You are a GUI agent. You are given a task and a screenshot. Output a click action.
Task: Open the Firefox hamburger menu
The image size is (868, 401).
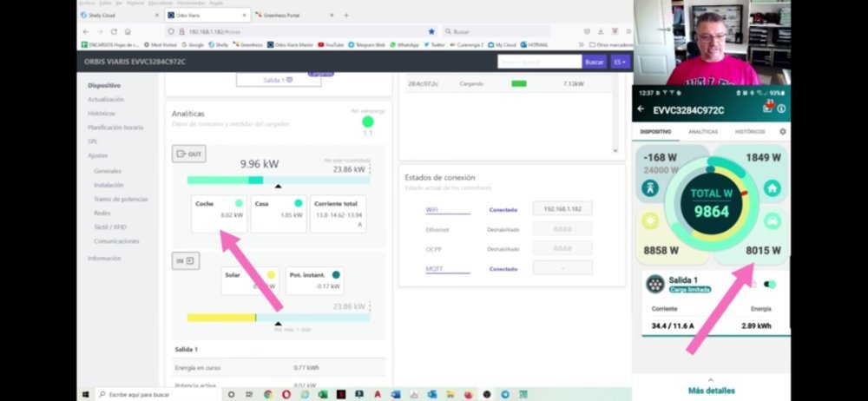(x=628, y=31)
